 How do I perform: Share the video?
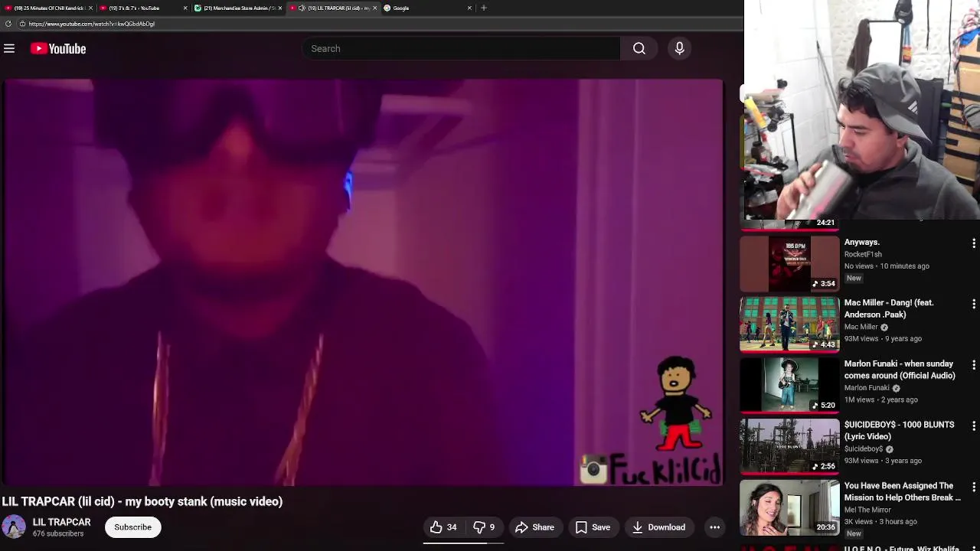click(x=534, y=527)
